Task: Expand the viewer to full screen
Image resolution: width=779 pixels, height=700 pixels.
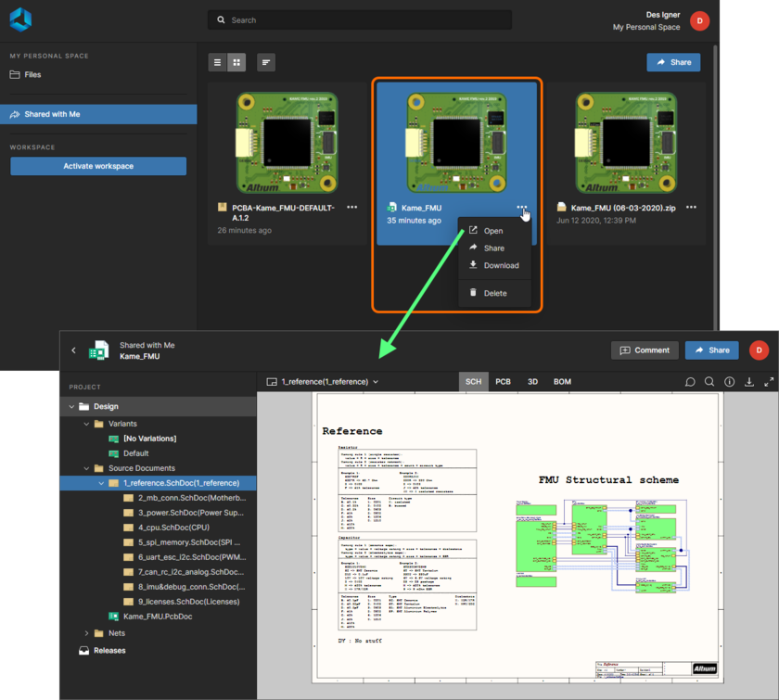Action: click(771, 382)
